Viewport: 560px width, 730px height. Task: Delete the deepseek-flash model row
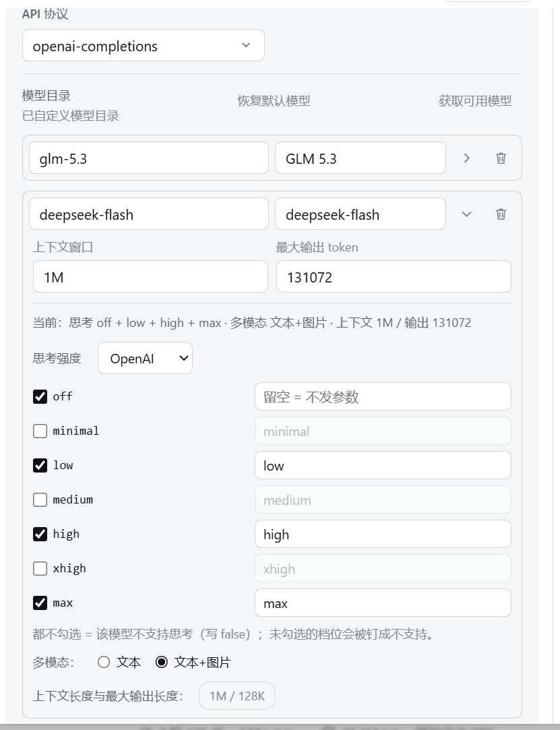(501, 214)
